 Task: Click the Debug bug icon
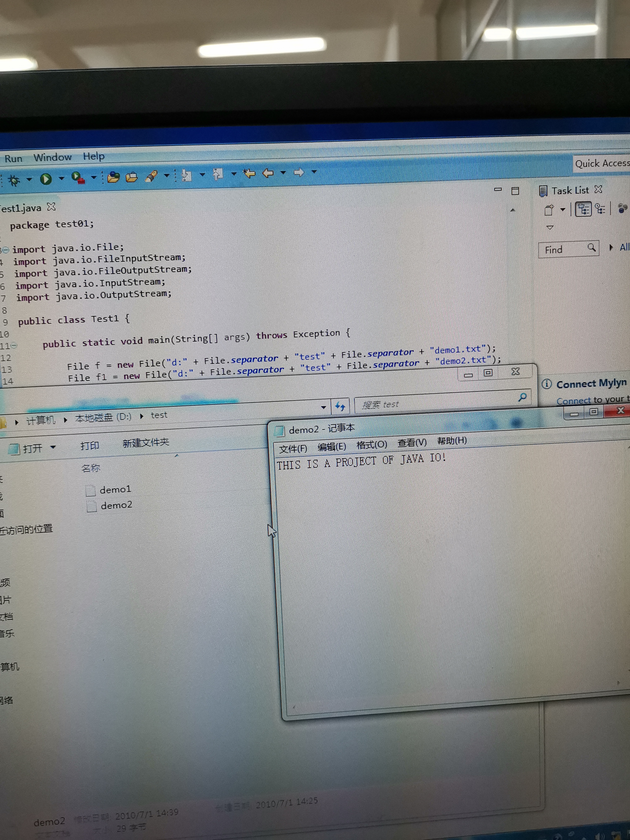(14, 180)
